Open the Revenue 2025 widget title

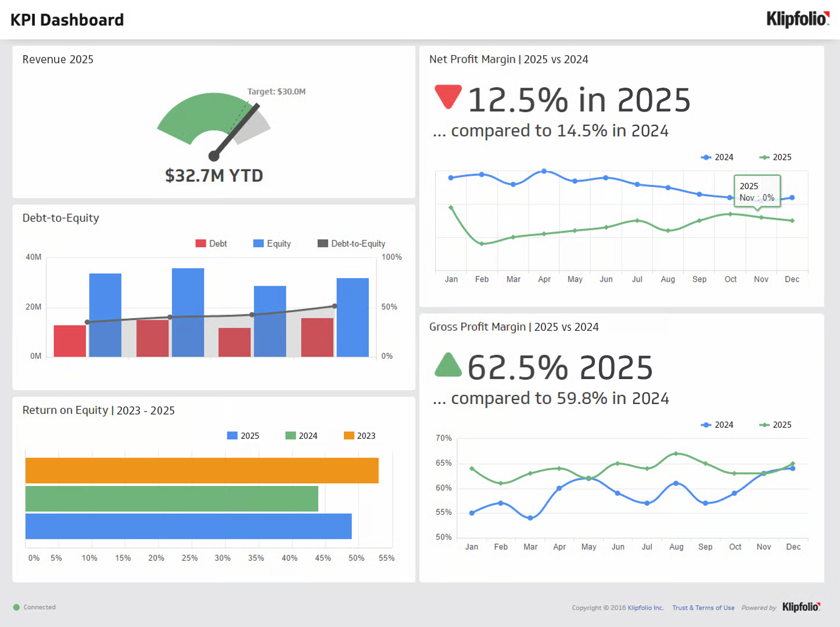coord(58,59)
